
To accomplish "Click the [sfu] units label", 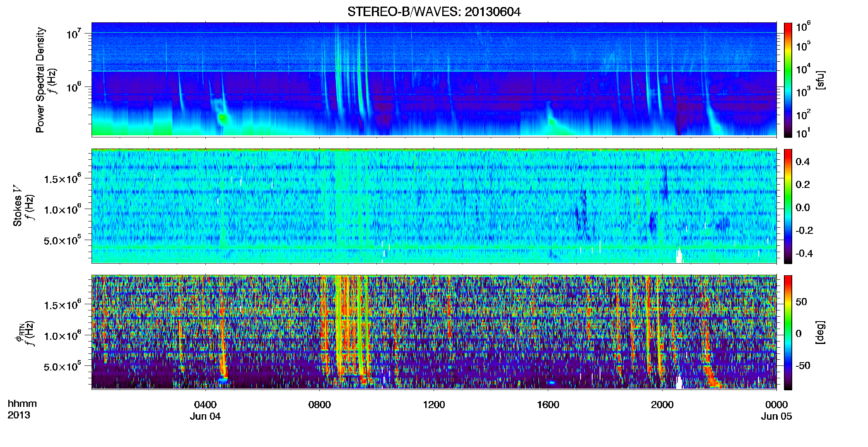I will coord(820,80).
